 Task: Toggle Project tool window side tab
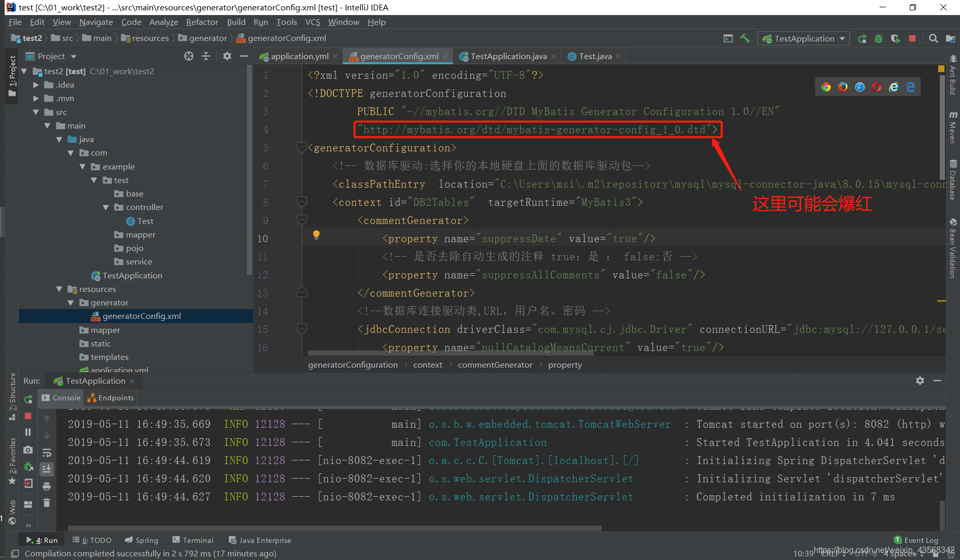coord(12,76)
